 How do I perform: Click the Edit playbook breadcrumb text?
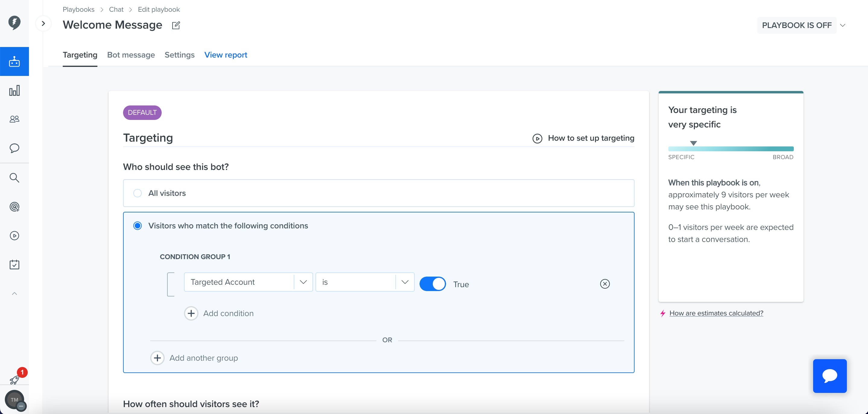point(159,9)
